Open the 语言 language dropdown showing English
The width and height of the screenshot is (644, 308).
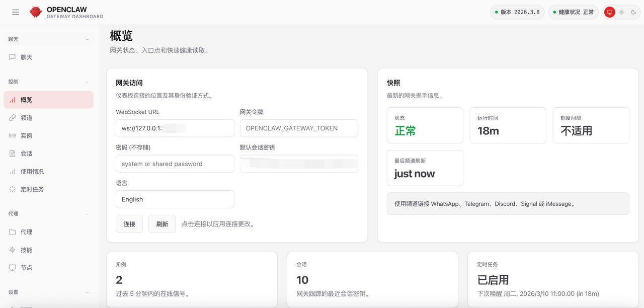pos(175,199)
